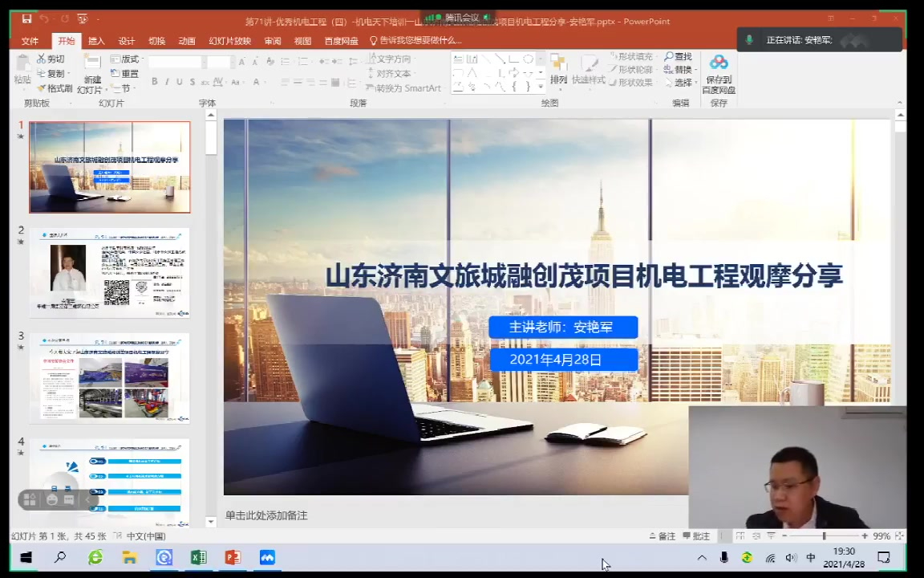Select slide 3 thumbnail in panel
This screenshot has width=924, height=578.
click(110, 377)
